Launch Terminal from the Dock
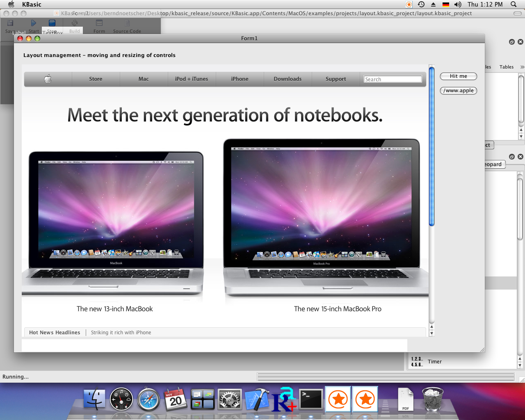Viewport: 525px width, 420px height. (311, 398)
